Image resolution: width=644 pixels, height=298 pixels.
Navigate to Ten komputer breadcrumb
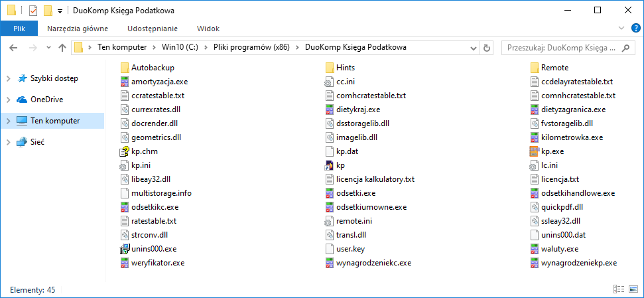tap(122, 47)
